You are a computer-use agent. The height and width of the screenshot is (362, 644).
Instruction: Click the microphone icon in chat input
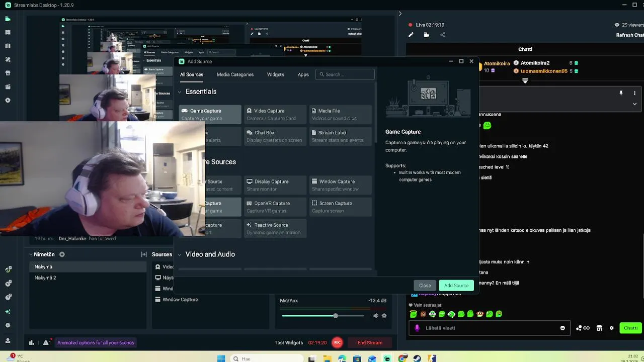coord(417,328)
